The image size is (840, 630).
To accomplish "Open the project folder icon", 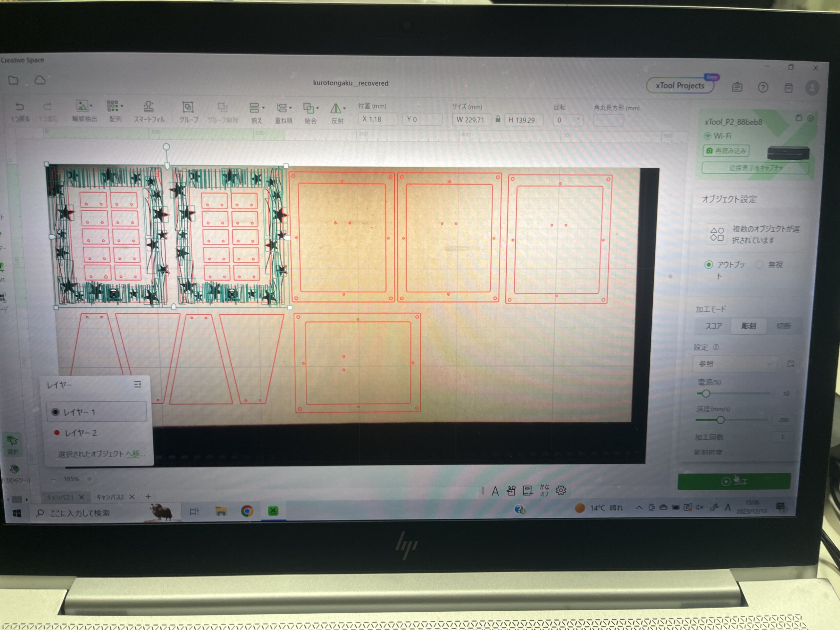I will [14, 80].
